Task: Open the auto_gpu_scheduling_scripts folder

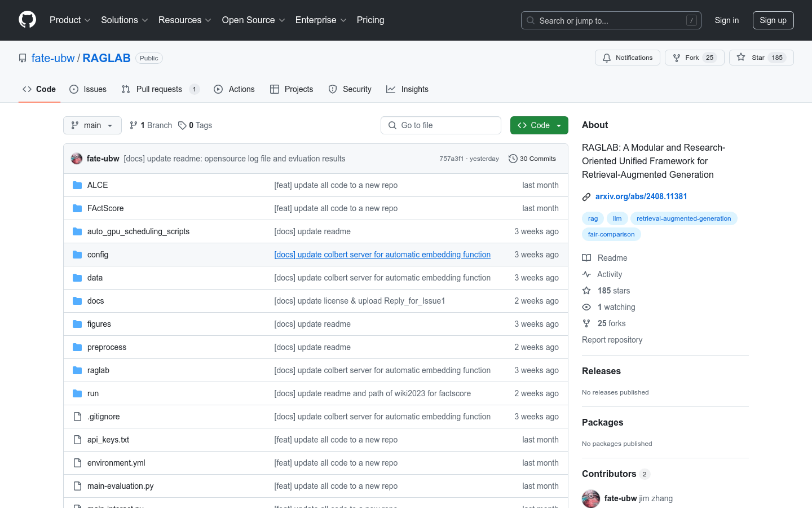Action: tap(138, 231)
